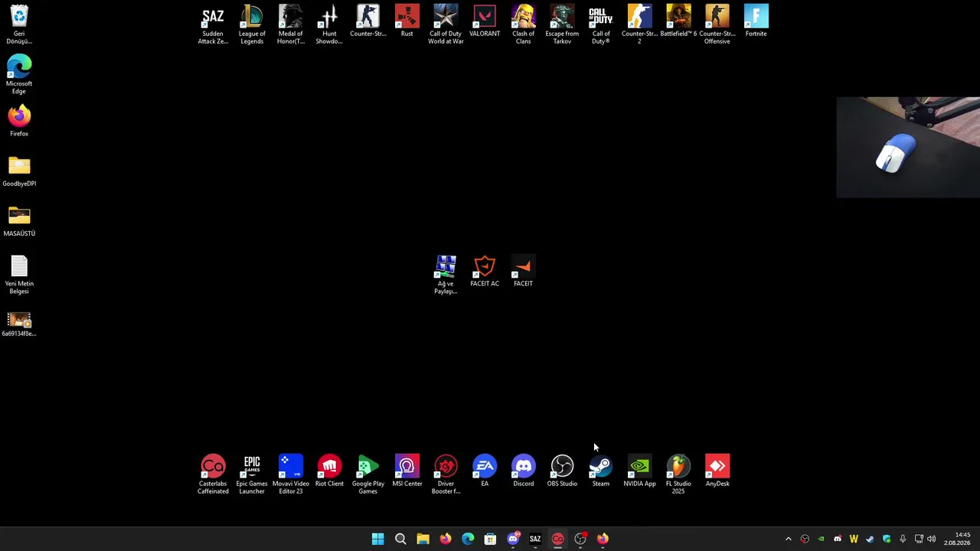
Task: Launch League of Legends from the desktop
Action: (252, 24)
